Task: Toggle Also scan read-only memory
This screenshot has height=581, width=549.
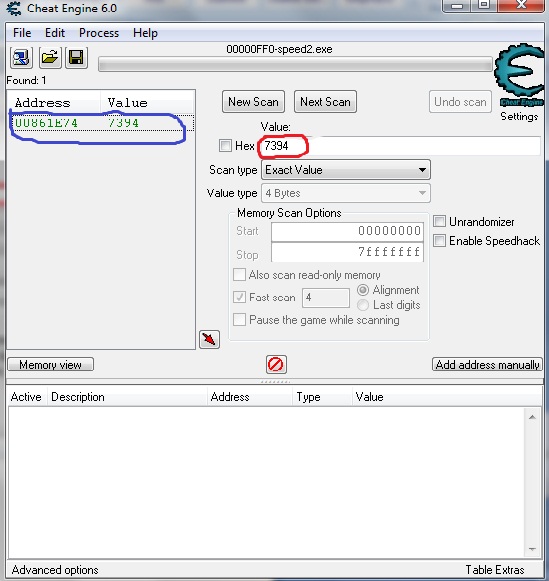Action: point(239,275)
